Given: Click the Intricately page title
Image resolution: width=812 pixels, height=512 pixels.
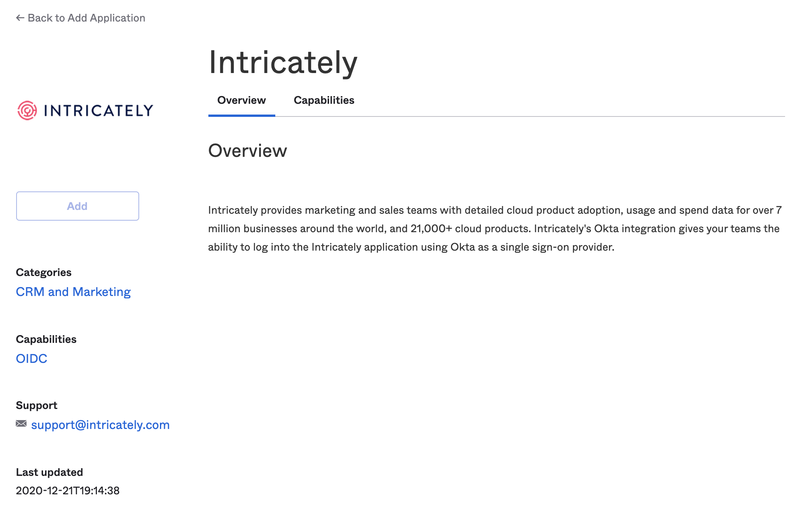Looking at the screenshot, I should (x=283, y=62).
